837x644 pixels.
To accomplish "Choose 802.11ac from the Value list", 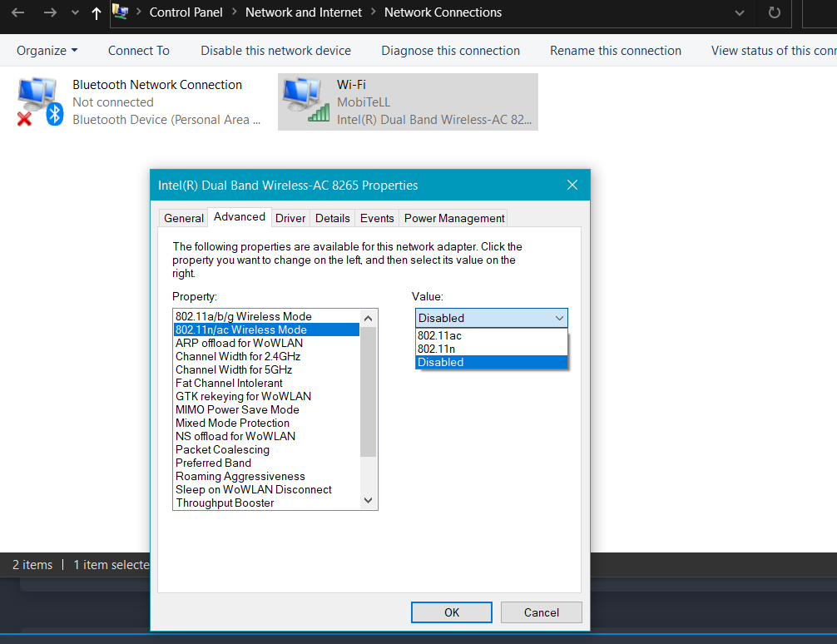I will click(491, 335).
